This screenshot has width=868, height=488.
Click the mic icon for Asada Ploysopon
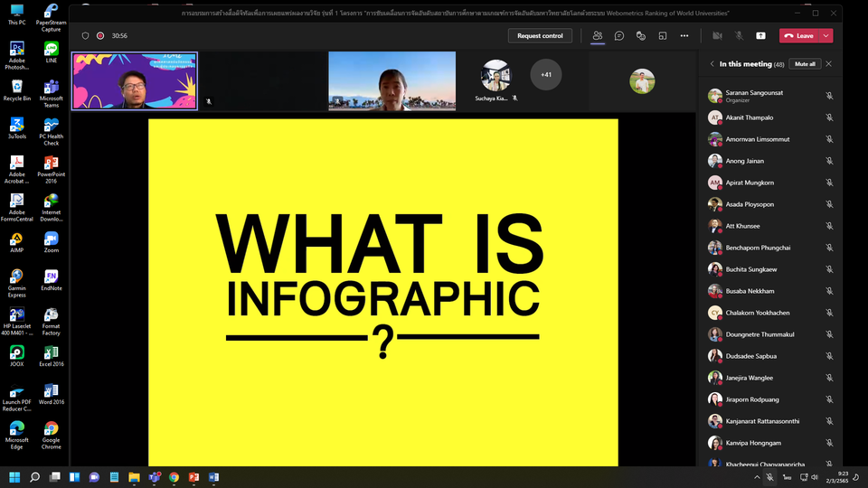pos(829,204)
